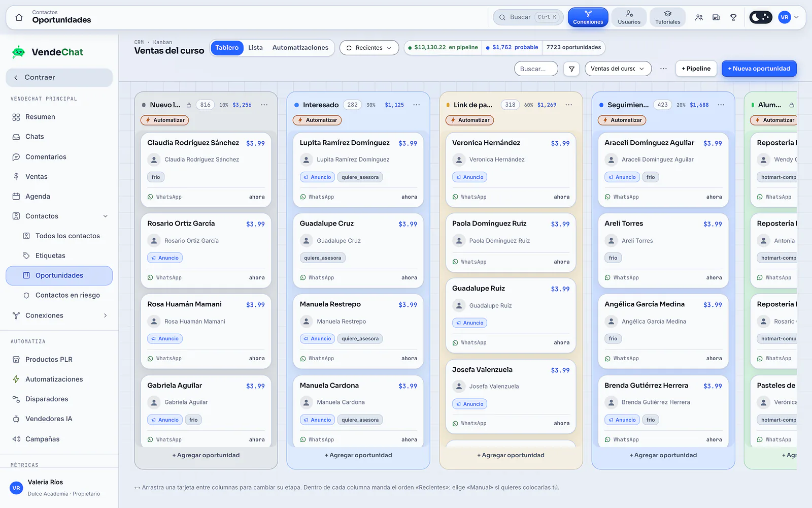Viewport: 812px width, 508px height.
Task: Click the $1,762 probable stat
Action: [x=512, y=47]
